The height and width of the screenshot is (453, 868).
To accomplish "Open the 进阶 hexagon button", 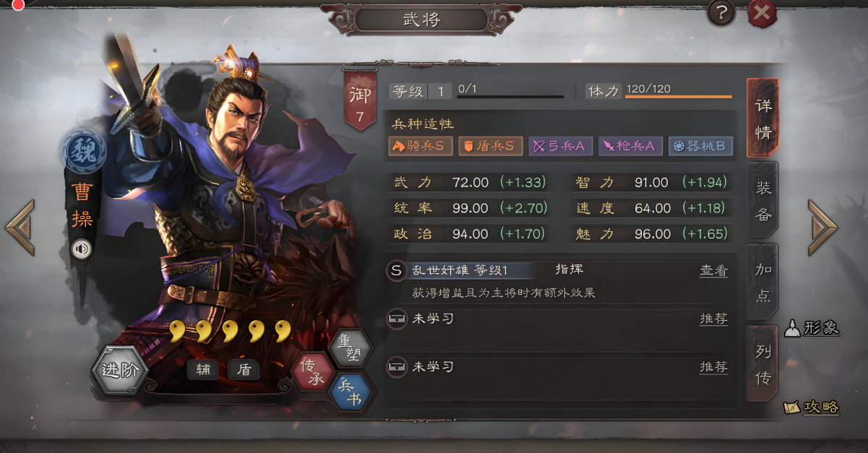I will click(x=119, y=371).
